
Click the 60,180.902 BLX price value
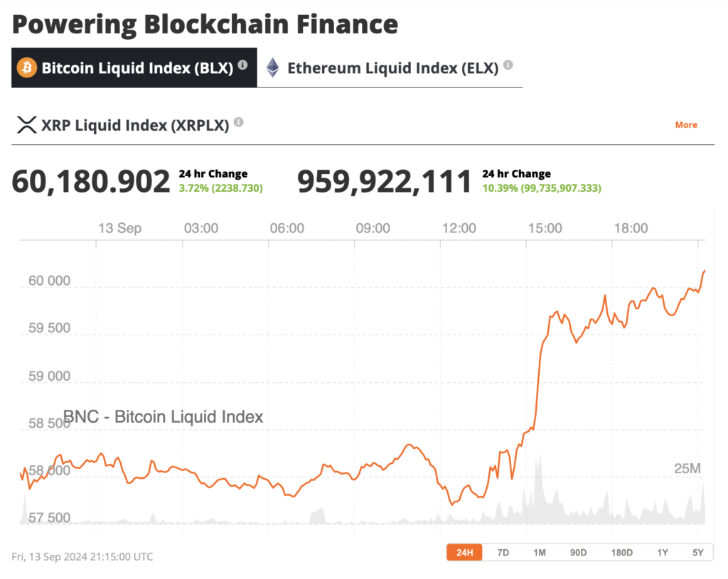[x=91, y=181]
